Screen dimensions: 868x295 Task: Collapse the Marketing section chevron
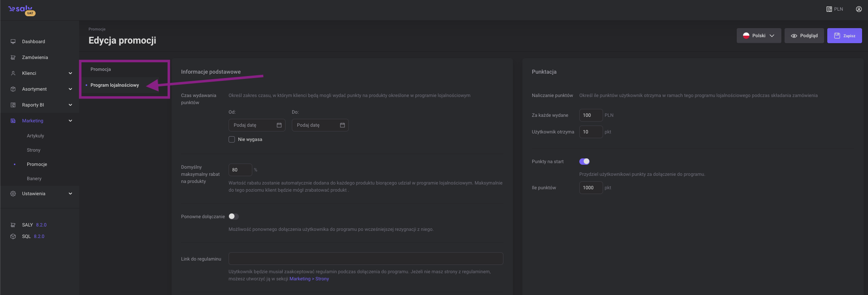[70, 121]
